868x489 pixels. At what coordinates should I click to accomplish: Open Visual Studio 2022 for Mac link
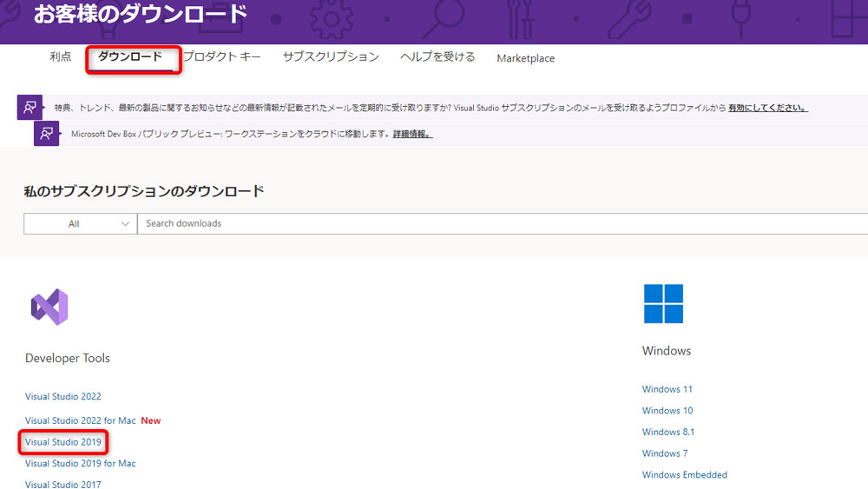coord(80,421)
